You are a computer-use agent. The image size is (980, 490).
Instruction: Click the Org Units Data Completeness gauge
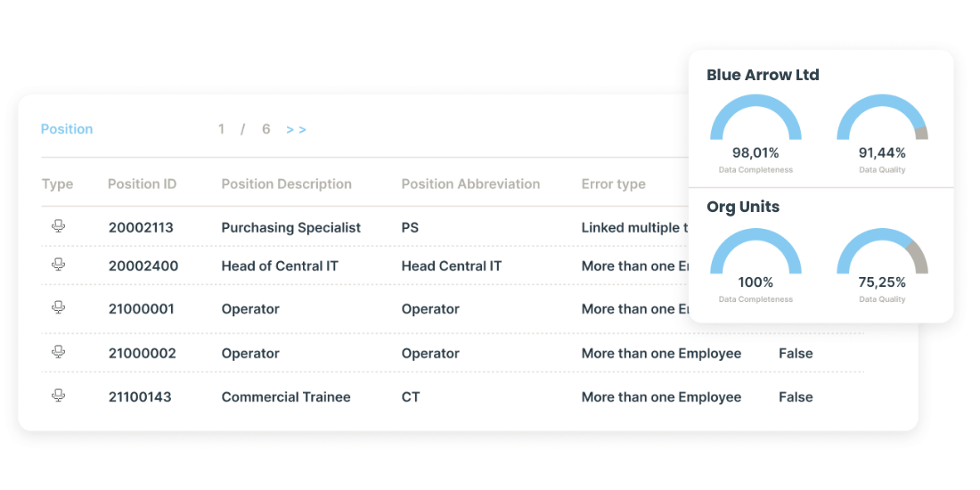point(755,256)
